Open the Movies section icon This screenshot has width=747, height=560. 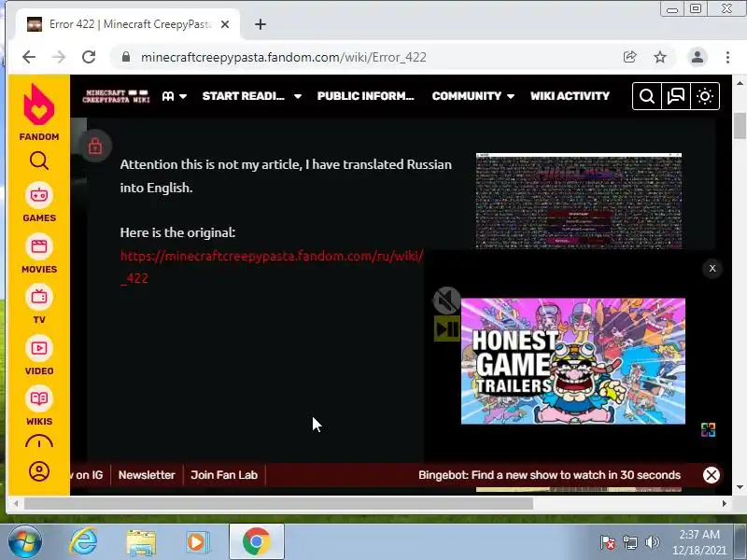coord(39,246)
